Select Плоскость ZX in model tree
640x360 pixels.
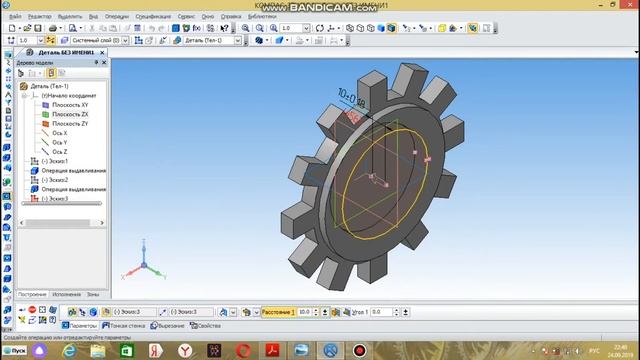pyautogui.click(x=70, y=114)
